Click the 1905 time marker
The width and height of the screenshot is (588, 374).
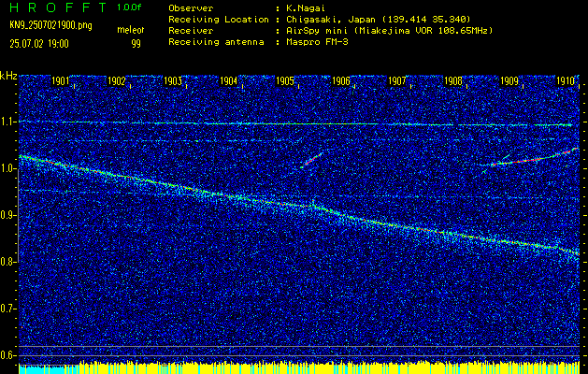[285, 81]
